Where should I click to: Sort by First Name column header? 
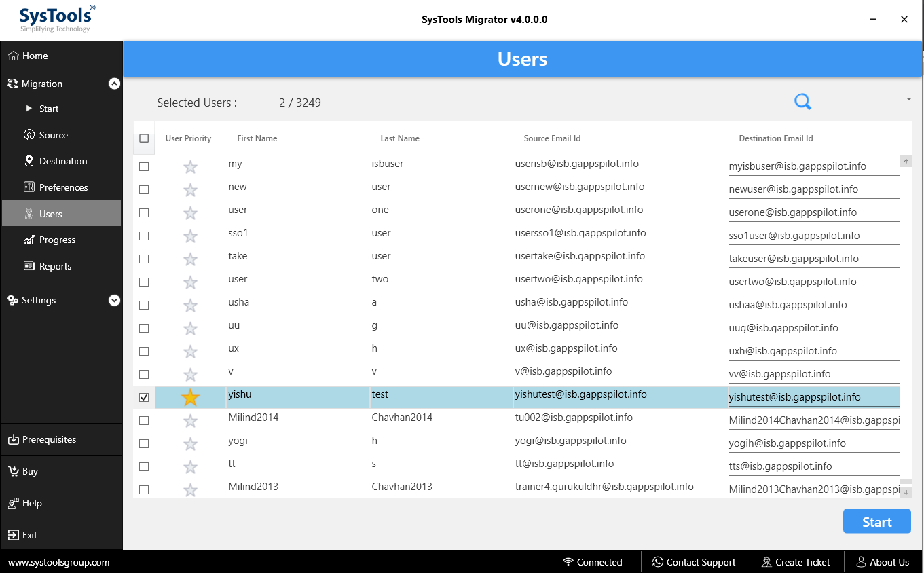257,138
